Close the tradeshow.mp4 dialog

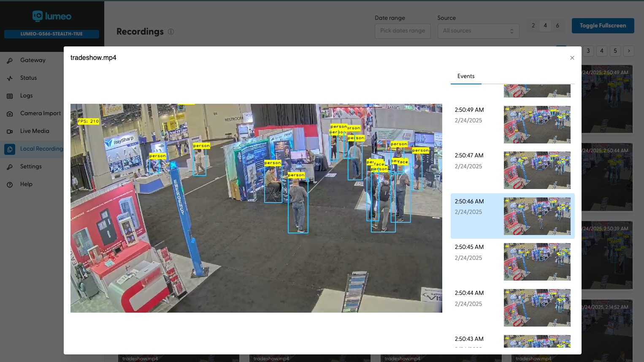572,58
